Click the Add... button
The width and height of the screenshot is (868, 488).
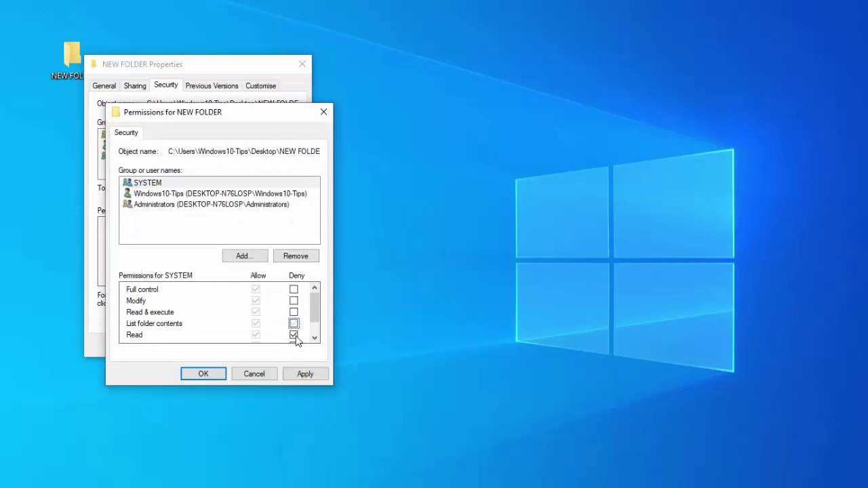tap(245, 256)
